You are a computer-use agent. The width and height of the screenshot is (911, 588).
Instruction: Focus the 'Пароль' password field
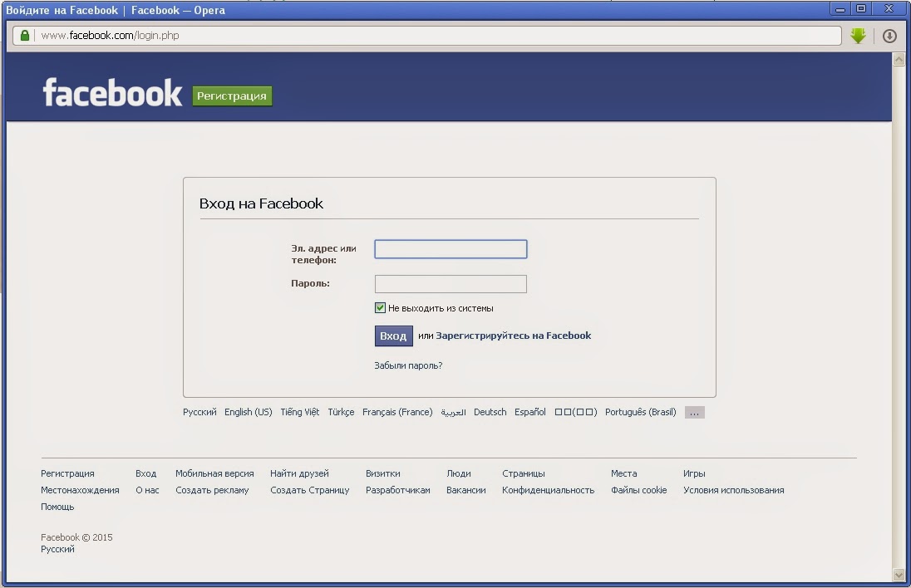point(451,284)
